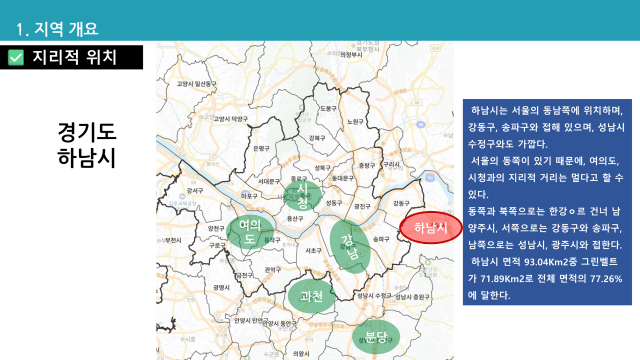Select the 송파구 label on the map
This screenshot has width=640, height=360.
click(x=381, y=239)
